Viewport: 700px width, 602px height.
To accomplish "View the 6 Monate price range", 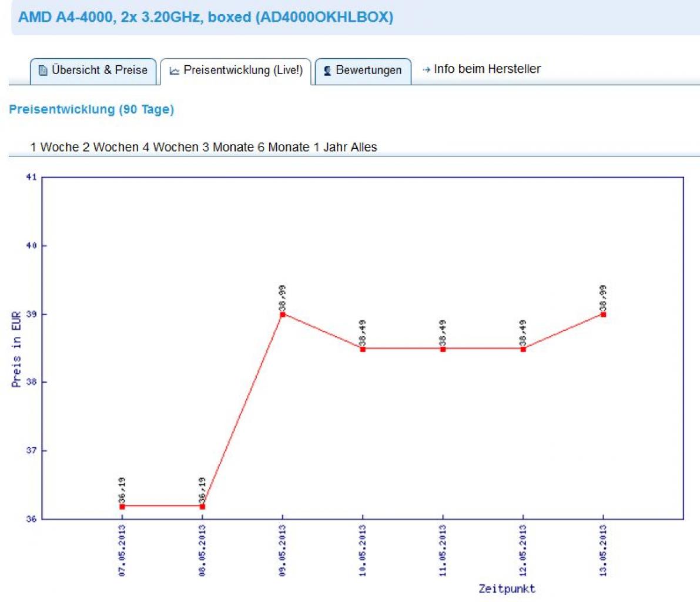I will click(283, 148).
